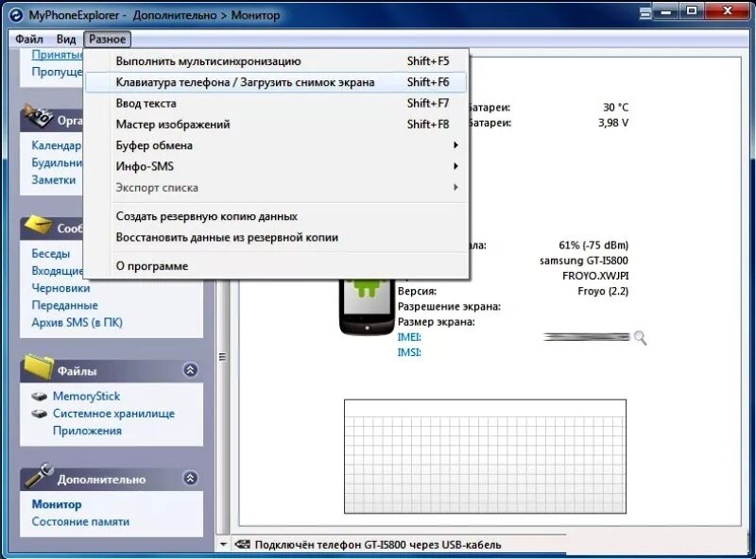756x559 pixels.
Task: Close the open Разное menu
Action: pyautogui.click(x=107, y=39)
